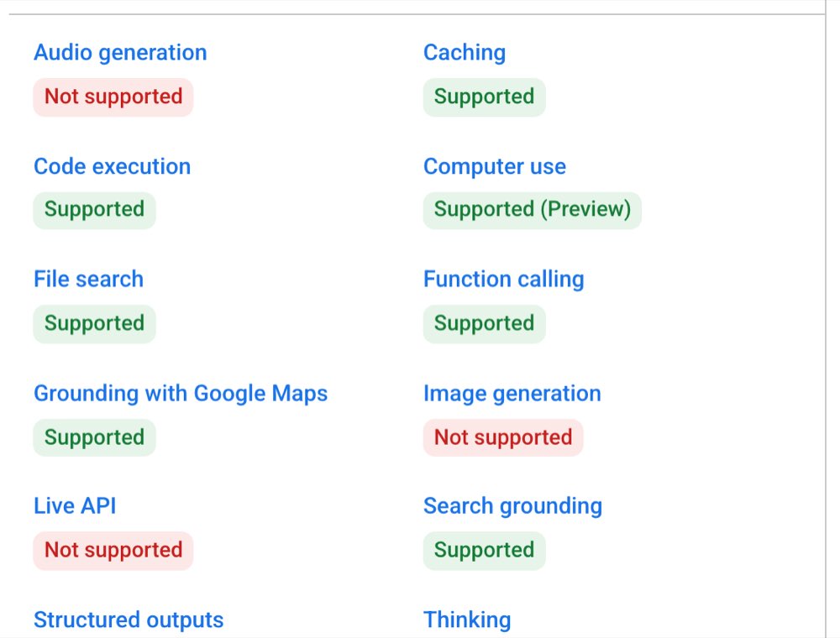
Task: Click Supported badge under Search grounding
Action: [485, 551]
